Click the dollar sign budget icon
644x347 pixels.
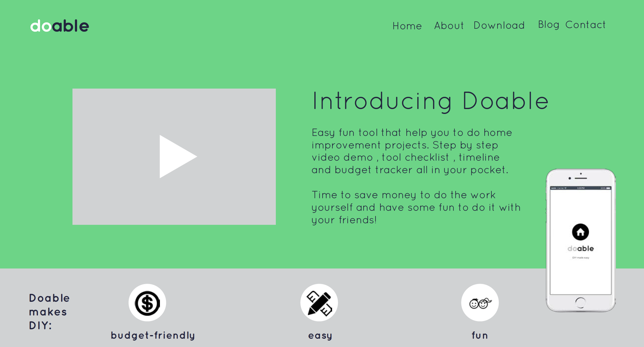point(147,303)
